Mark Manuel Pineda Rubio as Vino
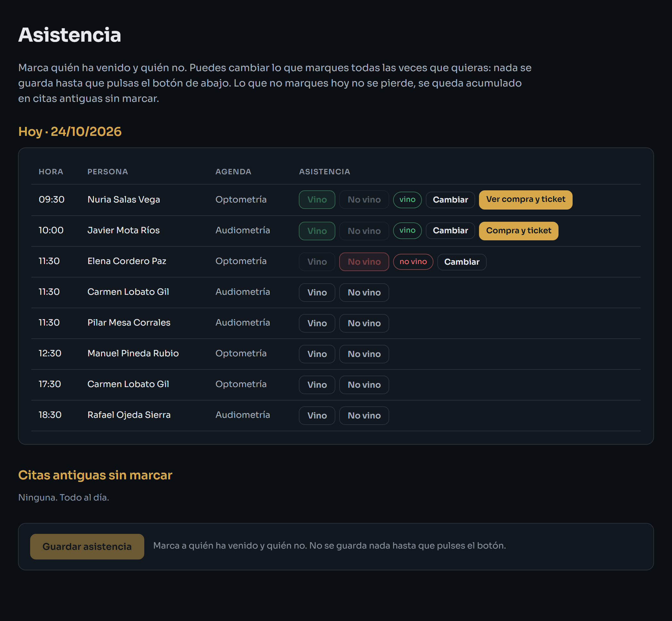Screen dimensions: 672x621 coord(317,354)
